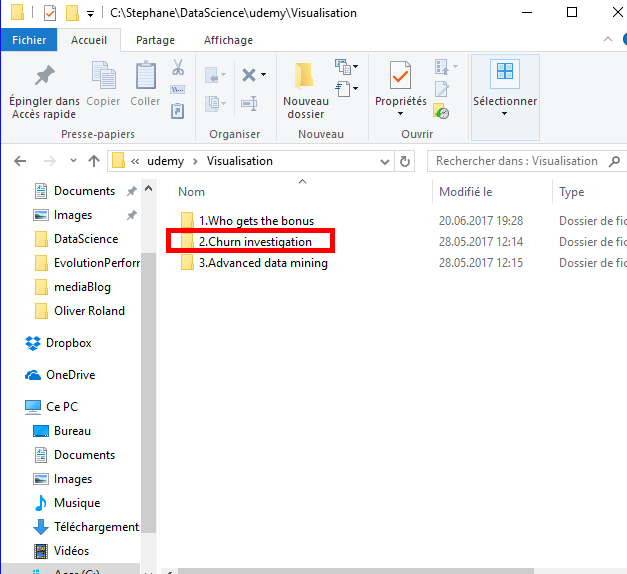
Task: Click the history icon in Ouvrir group
Action: click(x=441, y=113)
